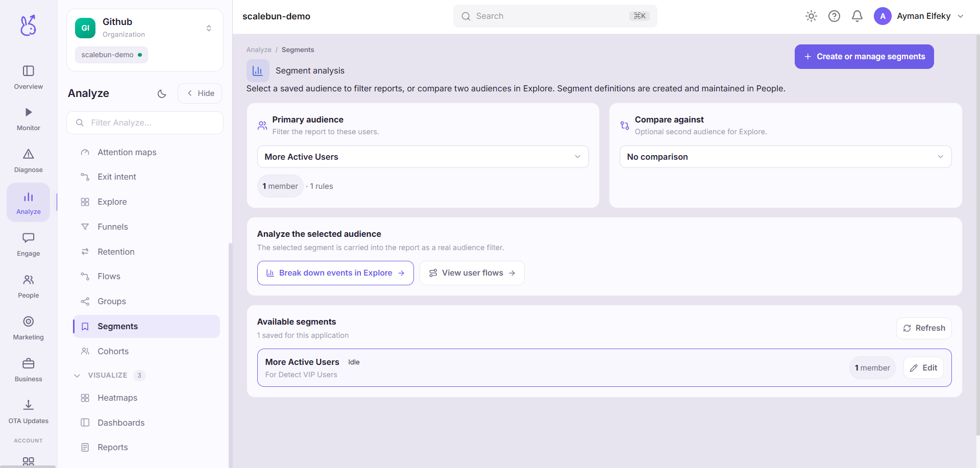This screenshot has width=980, height=468.
Task: Click the Idle status label
Action: coord(354,362)
